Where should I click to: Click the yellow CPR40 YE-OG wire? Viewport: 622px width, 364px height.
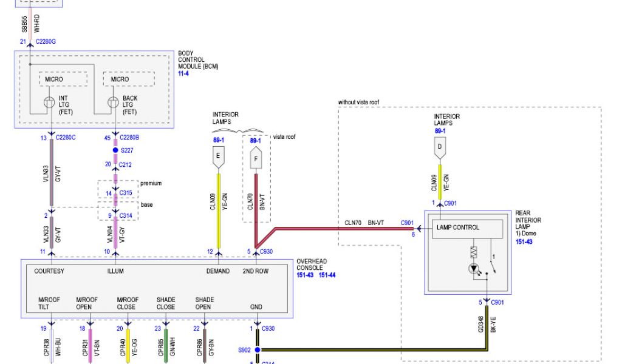click(x=128, y=346)
